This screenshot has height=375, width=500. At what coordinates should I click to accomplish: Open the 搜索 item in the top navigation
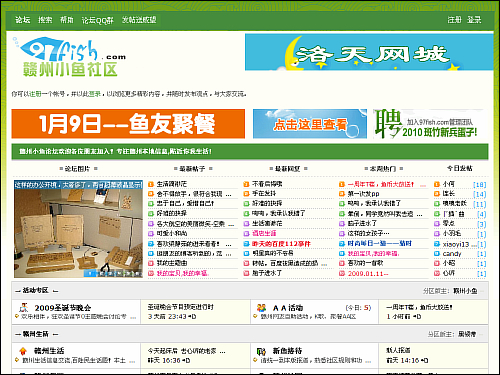click(x=45, y=20)
